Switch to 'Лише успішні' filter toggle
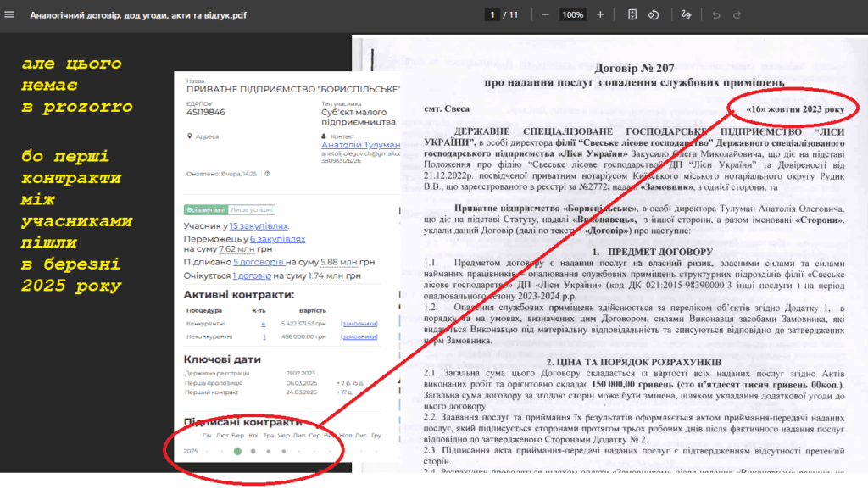Screen dimensions: 868x495 coord(252,209)
